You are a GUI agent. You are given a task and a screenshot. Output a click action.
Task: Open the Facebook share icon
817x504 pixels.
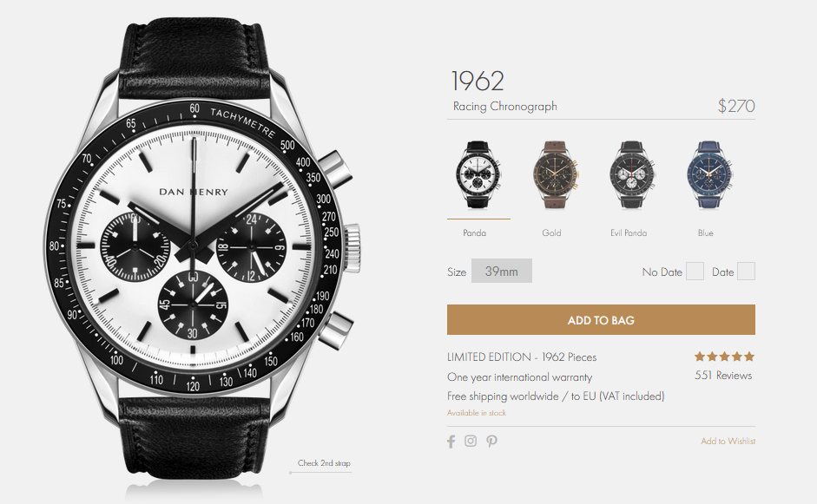point(451,442)
